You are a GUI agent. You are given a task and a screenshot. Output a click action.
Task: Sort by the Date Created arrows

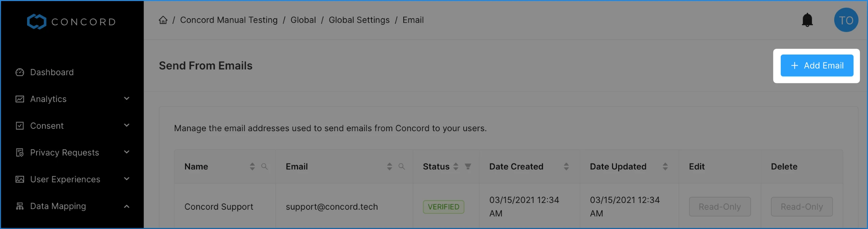click(566, 166)
